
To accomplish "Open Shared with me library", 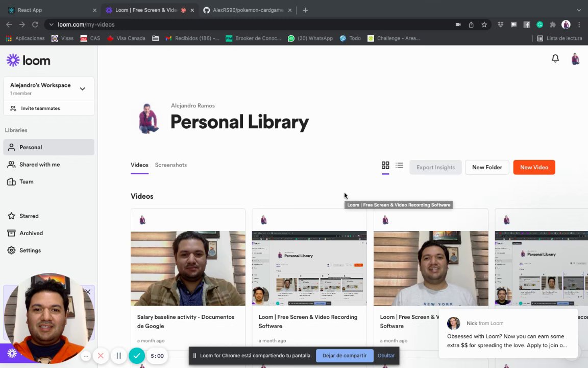I will point(49,165).
